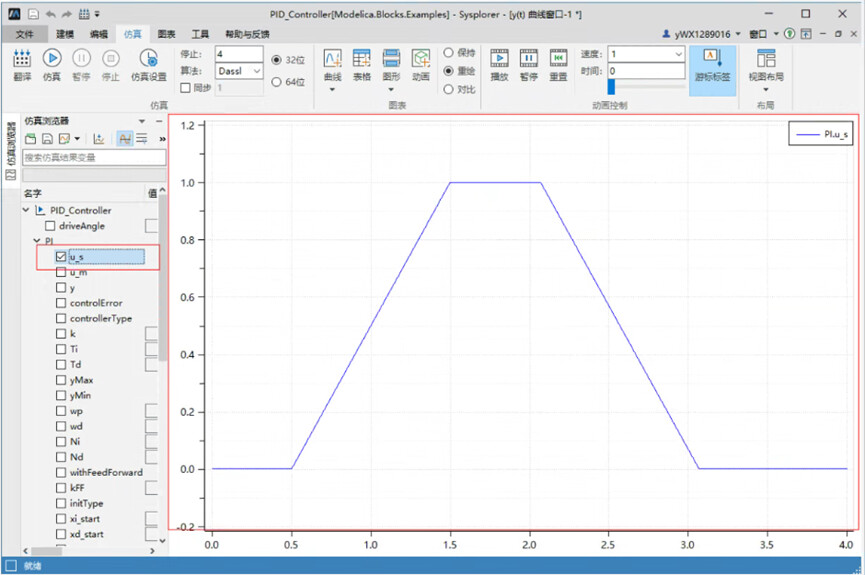Click the 暂停 pause simulation icon
Image resolution: width=865 pixels, height=575 pixels.
tap(81, 58)
